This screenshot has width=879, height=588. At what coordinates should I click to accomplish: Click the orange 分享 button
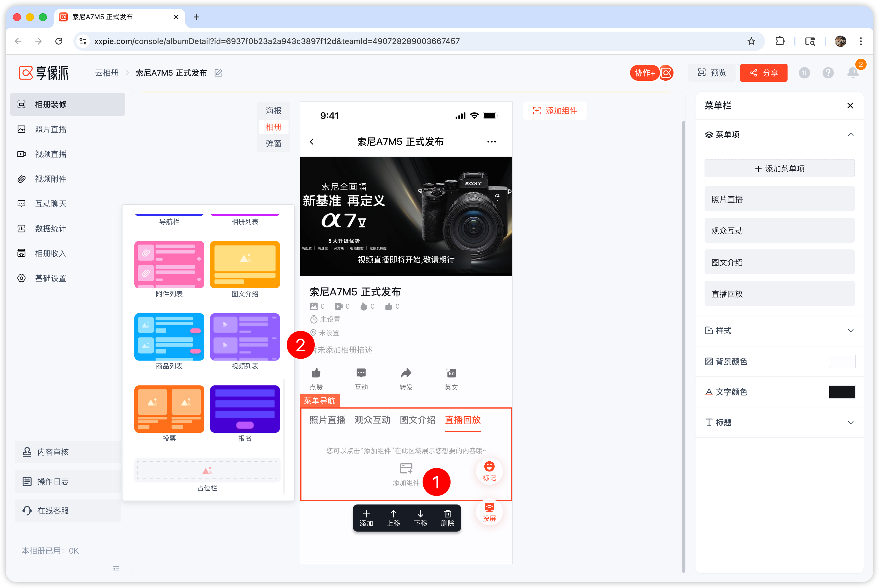point(763,73)
